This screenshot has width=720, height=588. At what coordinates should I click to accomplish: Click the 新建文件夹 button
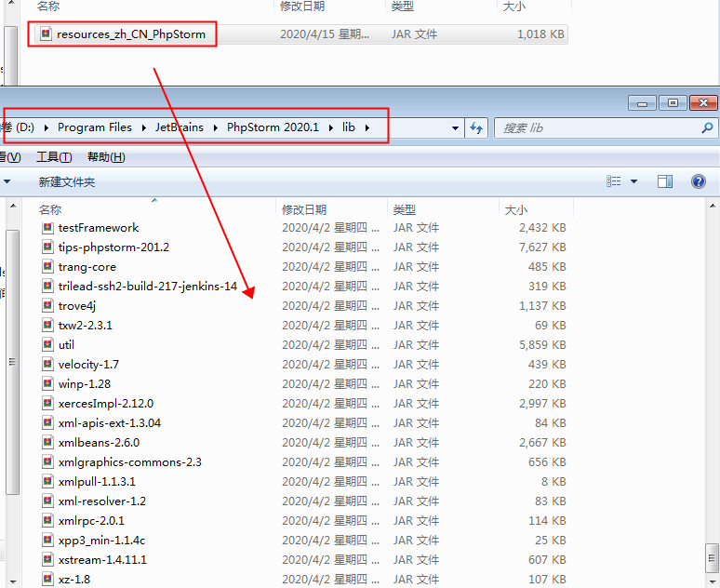pos(66,181)
